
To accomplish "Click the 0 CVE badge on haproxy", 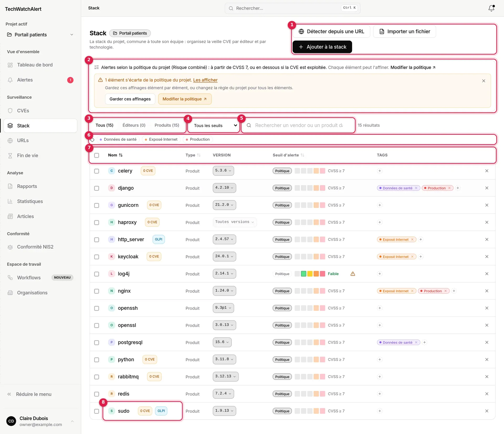I will coord(152,222).
